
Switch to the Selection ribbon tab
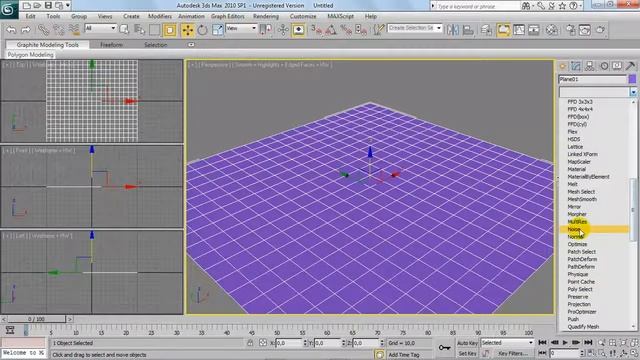(x=156, y=45)
